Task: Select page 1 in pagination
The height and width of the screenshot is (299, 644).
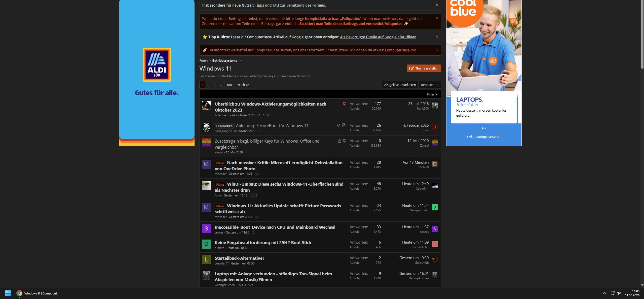Action: click(202, 85)
